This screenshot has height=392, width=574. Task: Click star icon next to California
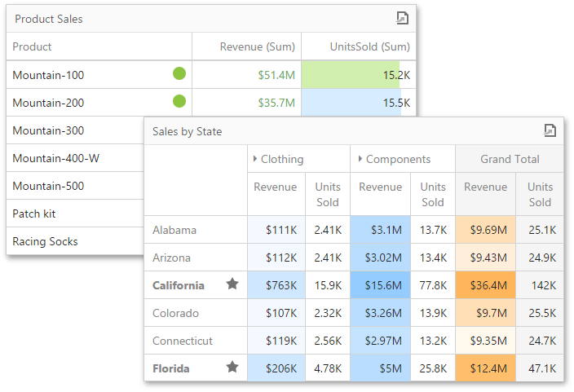click(232, 284)
